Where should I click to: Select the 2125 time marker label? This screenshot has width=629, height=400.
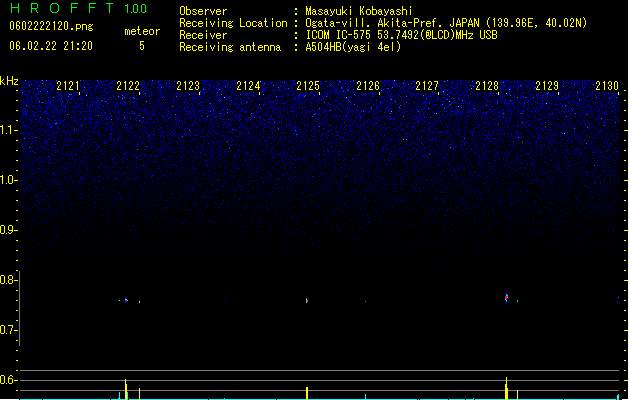click(308, 86)
